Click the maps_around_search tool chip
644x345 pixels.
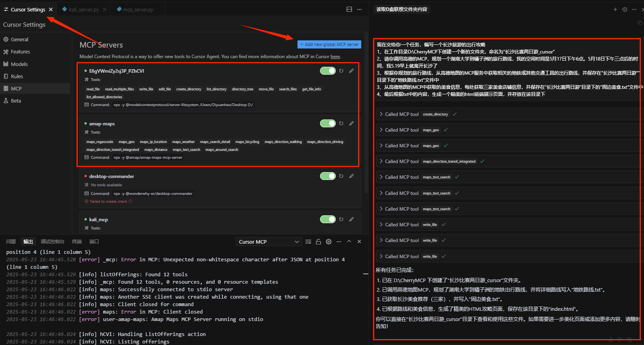tap(222, 150)
